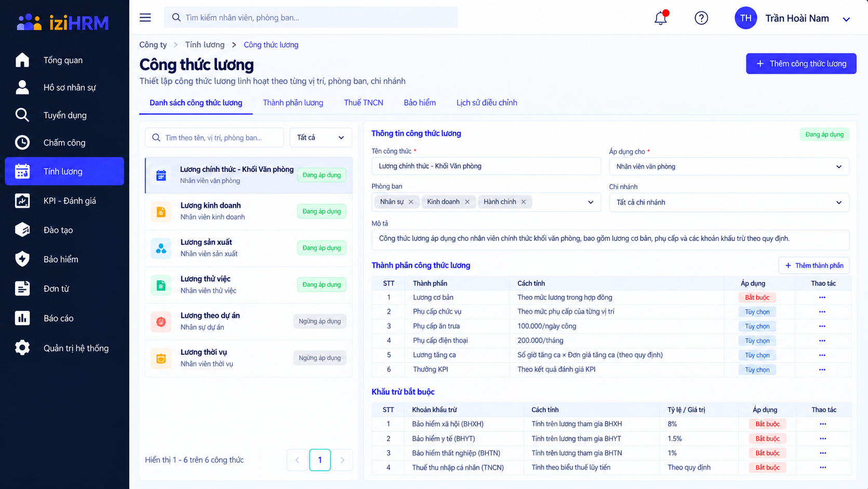Click the Đơn từ document icon

(22, 288)
